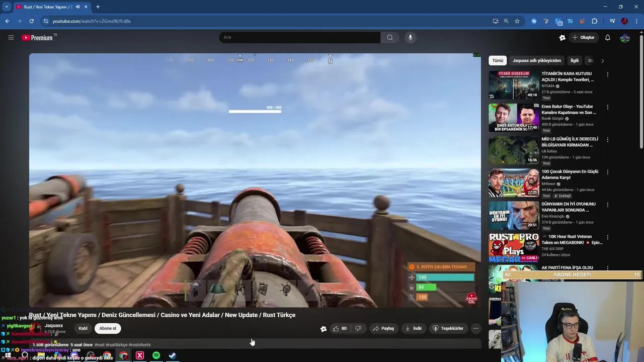
Task: Open Chrome zoom magnifier in address bar
Action: coord(506,21)
